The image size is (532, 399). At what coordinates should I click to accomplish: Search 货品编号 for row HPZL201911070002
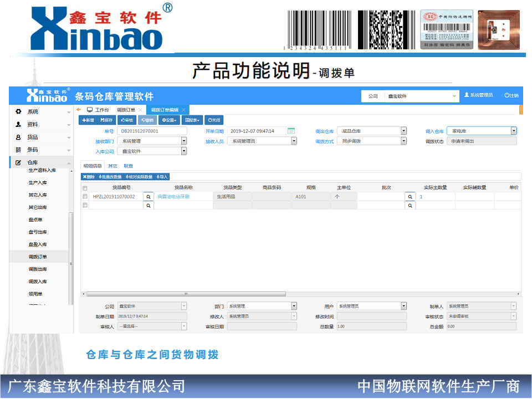click(149, 197)
